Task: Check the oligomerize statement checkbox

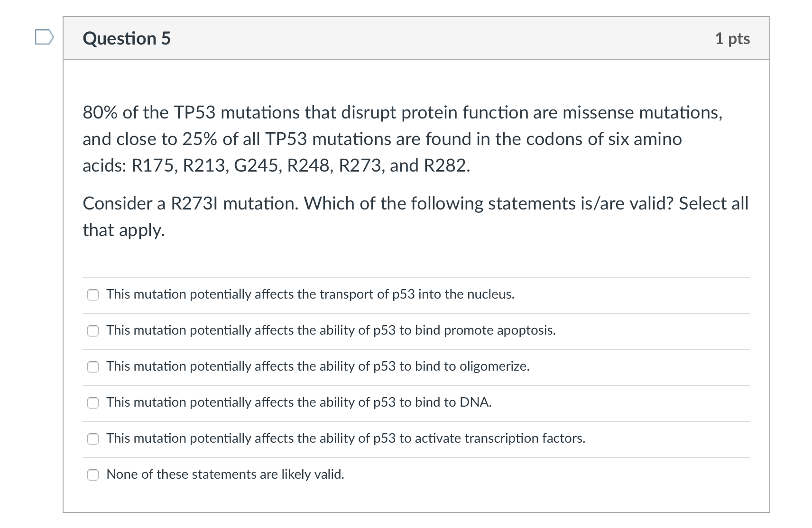Action: 93,366
